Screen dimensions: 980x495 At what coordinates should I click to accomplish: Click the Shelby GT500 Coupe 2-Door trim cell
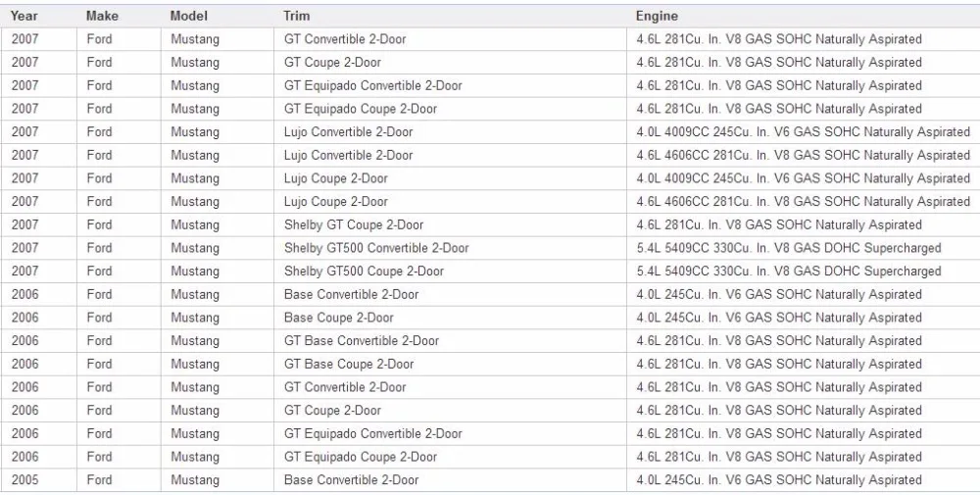450,272
